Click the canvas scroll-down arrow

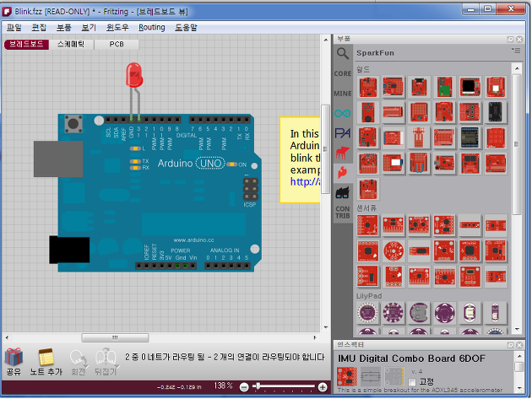coord(326,327)
